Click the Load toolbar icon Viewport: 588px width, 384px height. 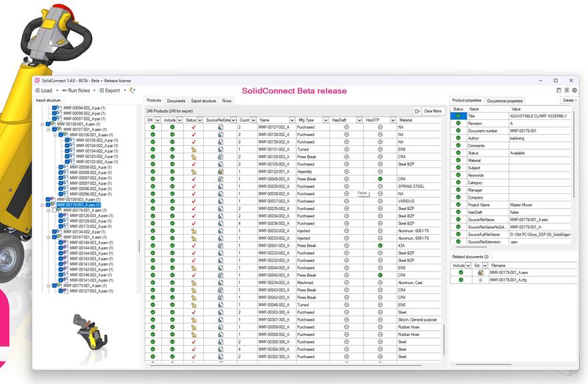(x=38, y=90)
